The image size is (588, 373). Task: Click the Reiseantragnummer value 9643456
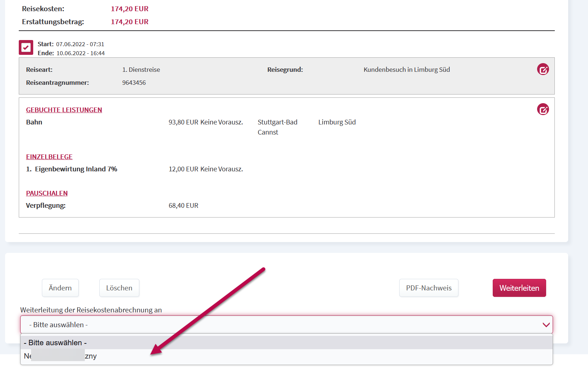[x=134, y=83]
